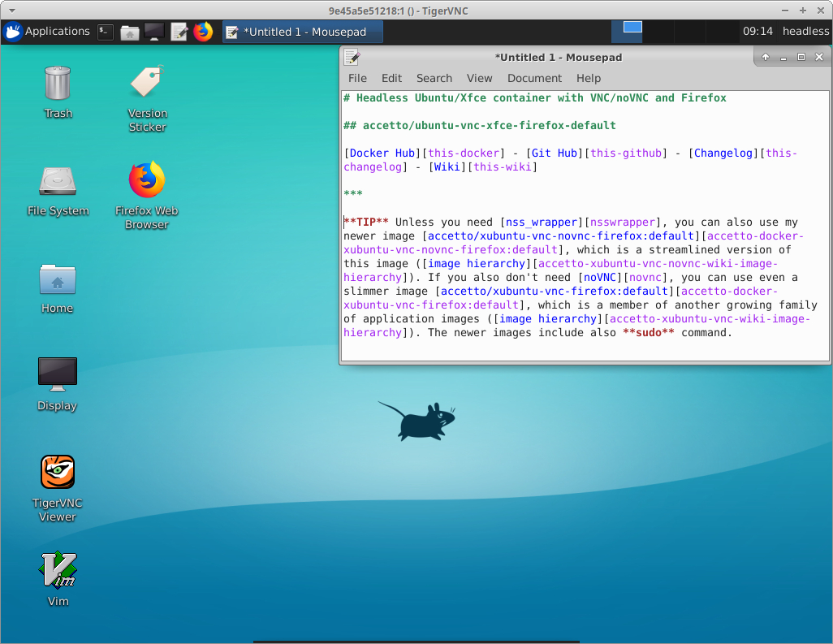The height and width of the screenshot is (644, 833).
Task: Click 'this-github' reference text
Action: (626, 153)
